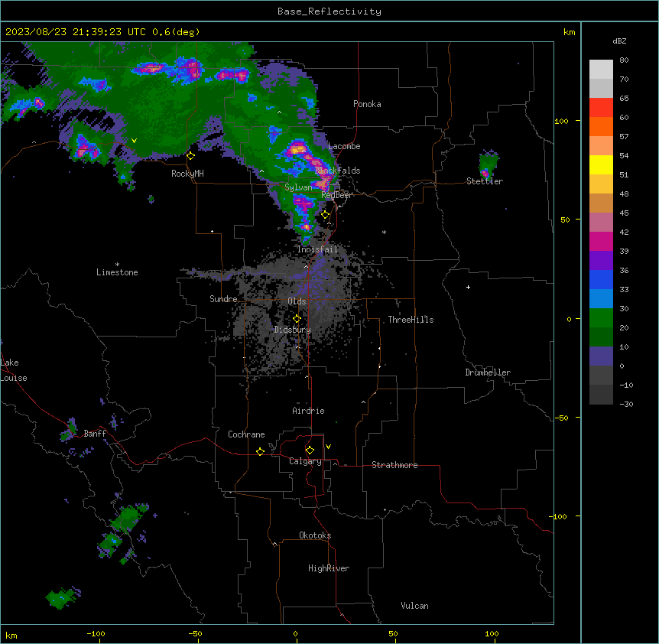Click the yellow V marker east of Calgary
The height and width of the screenshot is (644, 659).
pyautogui.click(x=328, y=447)
